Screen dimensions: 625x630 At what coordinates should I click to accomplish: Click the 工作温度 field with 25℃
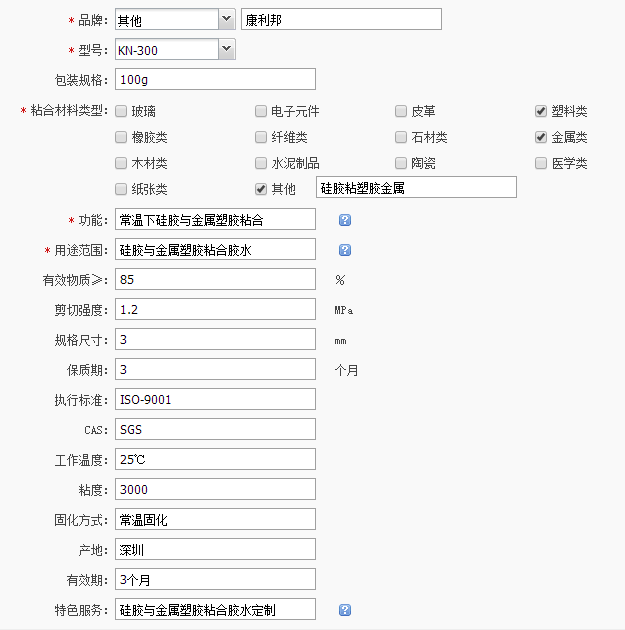coord(215,459)
